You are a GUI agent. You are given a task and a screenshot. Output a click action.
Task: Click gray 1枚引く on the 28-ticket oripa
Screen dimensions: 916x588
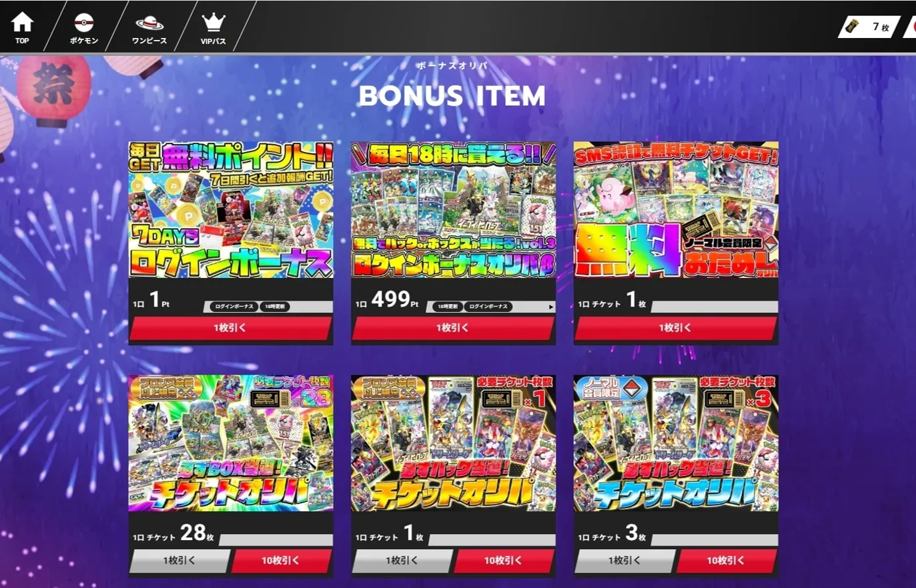[179, 561]
